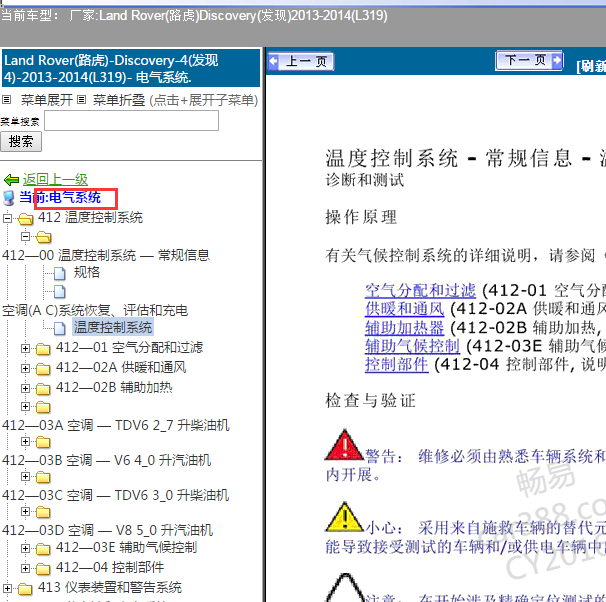The width and height of the screenshot is (606, 602).
Task: Click the green back arrow icon
Action: (x=11, y=180)
